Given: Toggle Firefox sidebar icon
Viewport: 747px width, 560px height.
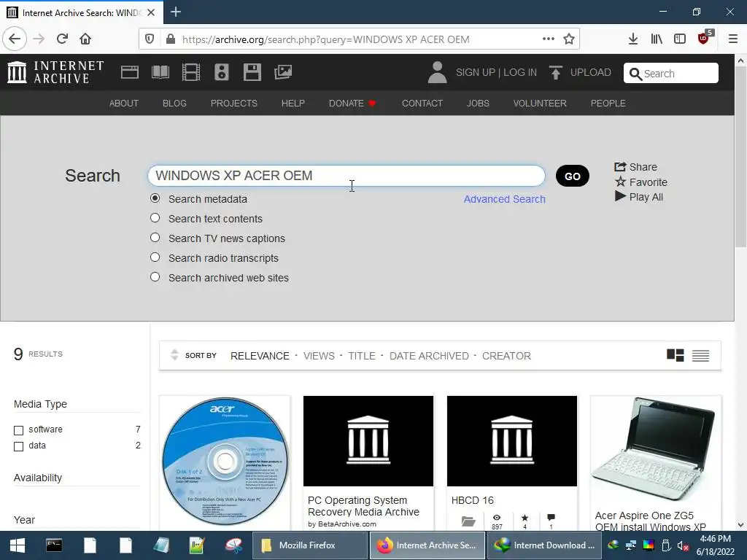Looking at the screenshot, I should coord(680,39).
